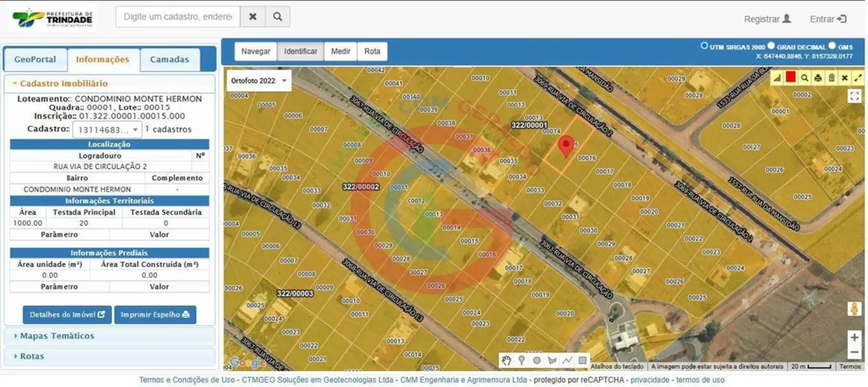This screenshot has height=387, width=868.
Task: Select UTM SIRGAS 2000 coordinate option
Action: [x=704, y=46]
